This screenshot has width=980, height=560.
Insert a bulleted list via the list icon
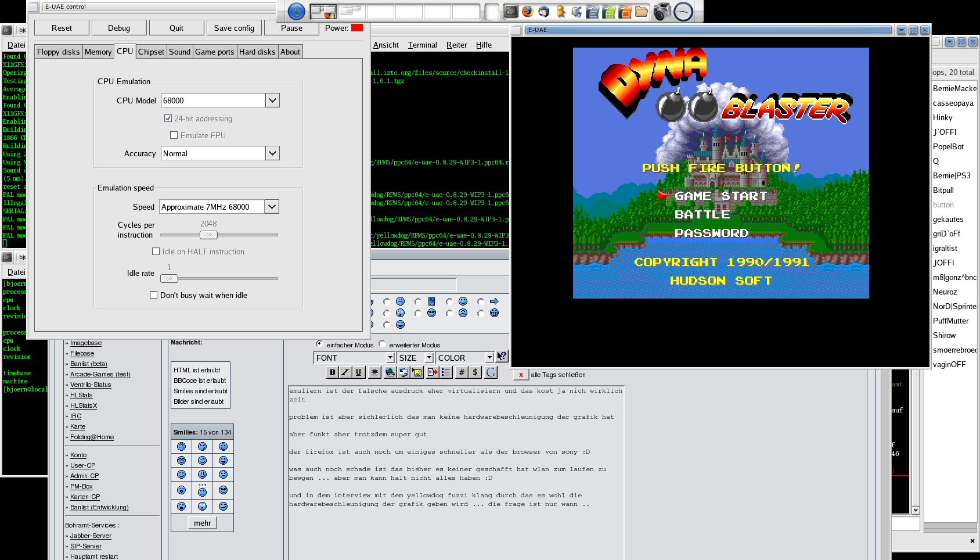tap(446, 372)
